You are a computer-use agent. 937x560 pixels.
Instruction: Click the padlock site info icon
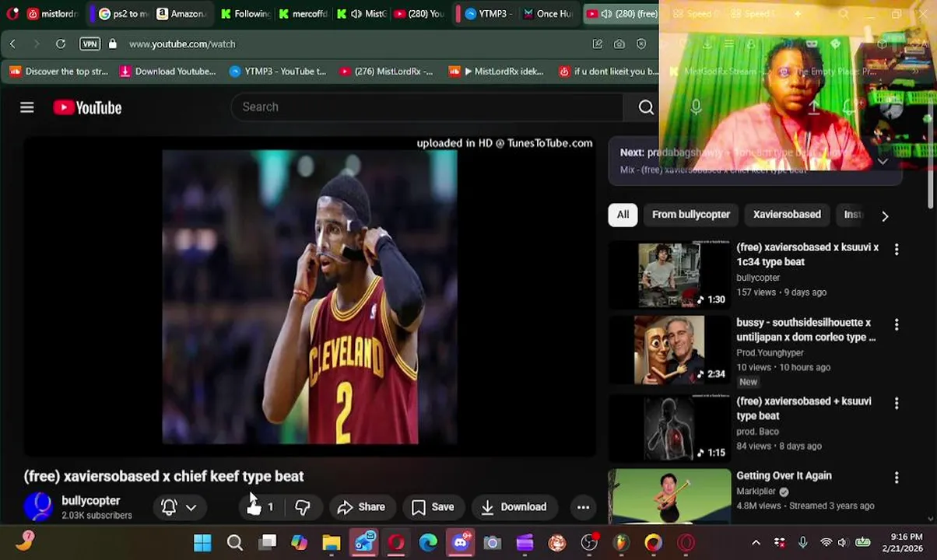(113, 44)
